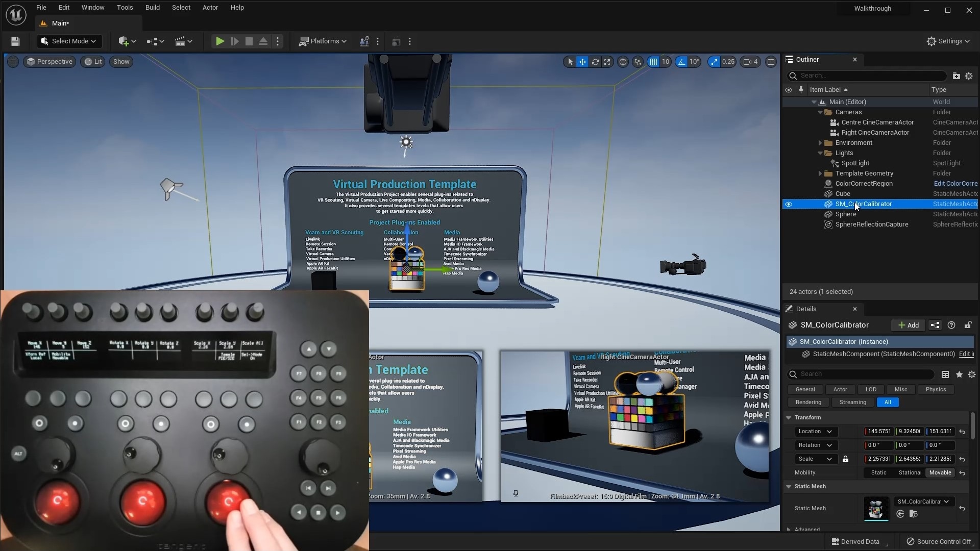Collapse the Cameras folder in Outliner

point(820,112)
